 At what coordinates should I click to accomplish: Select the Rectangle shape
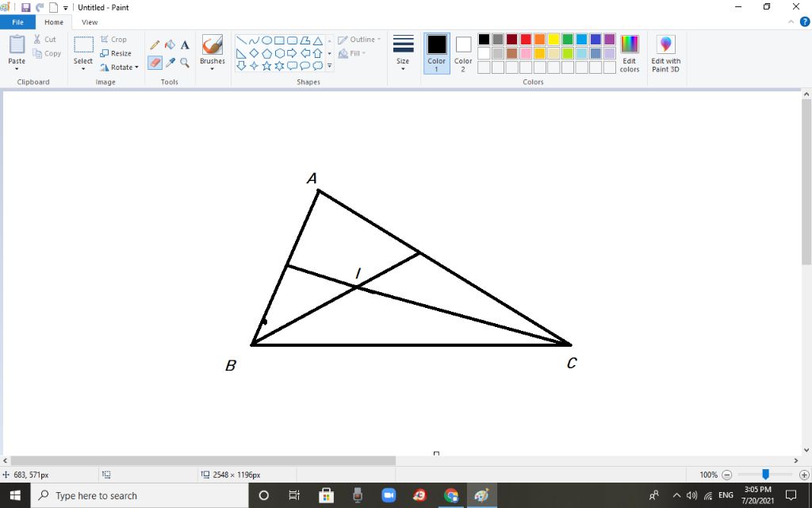tap(279, 40)
